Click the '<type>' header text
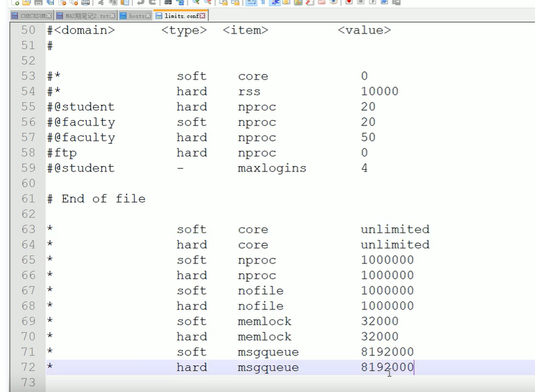535x392 pixels. tap(184, 30)
